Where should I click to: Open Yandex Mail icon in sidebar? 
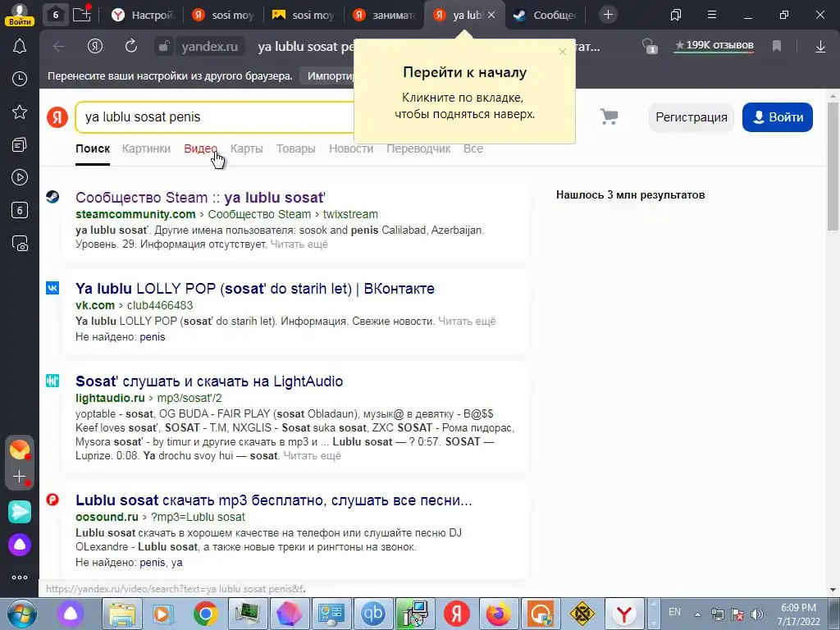(20, 450)
